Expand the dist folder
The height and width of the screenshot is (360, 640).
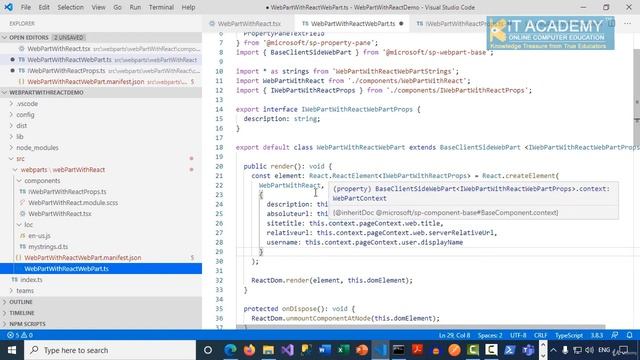tap(11, 126)
